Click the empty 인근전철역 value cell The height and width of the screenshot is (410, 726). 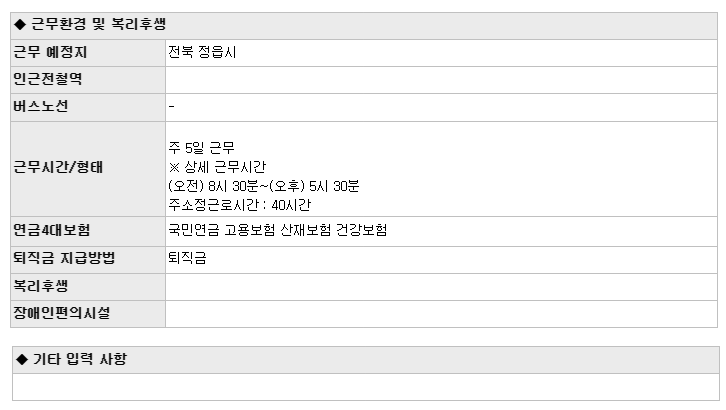[x=441, y=80]
